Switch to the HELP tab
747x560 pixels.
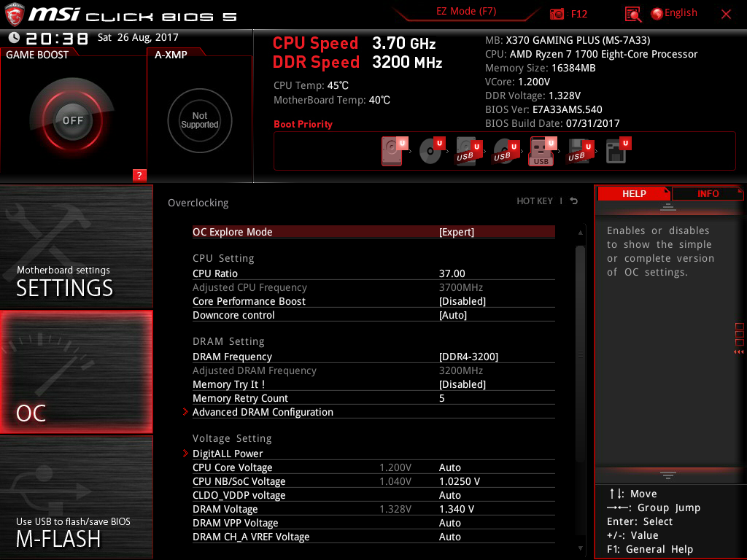click(x=634, y=194)
